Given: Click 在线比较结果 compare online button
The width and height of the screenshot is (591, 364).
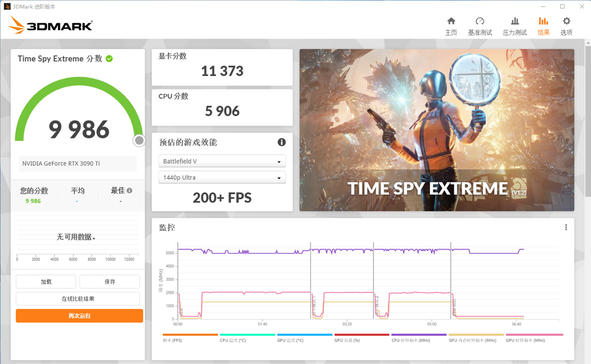Looking at the screenshot, I should (78, 299).
